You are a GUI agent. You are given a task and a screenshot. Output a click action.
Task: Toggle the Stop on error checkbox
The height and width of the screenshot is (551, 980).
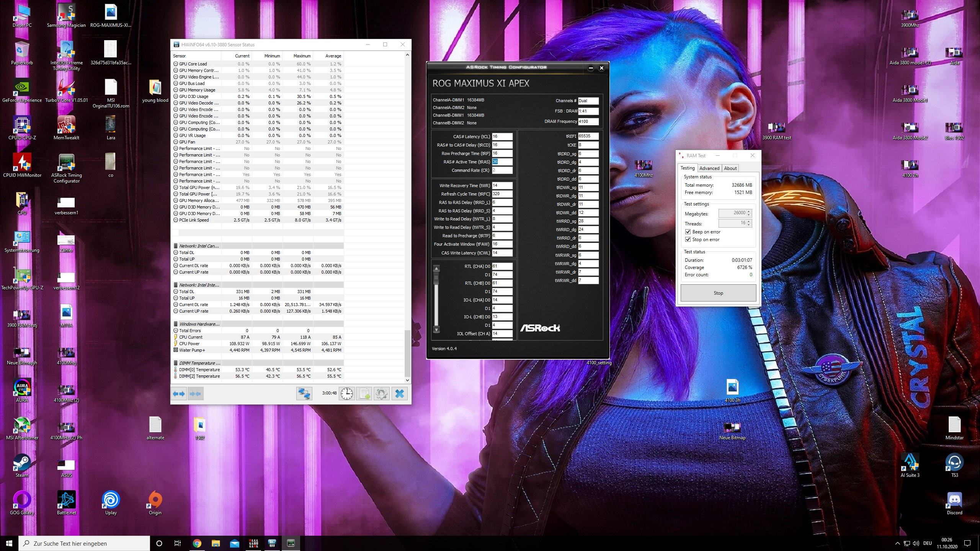[688, 240]
